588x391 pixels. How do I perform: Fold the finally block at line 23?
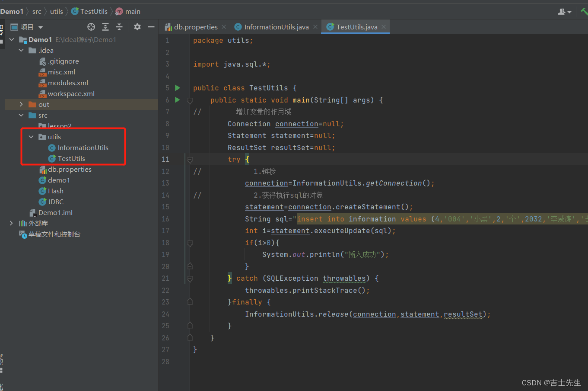tap(190, 302)
